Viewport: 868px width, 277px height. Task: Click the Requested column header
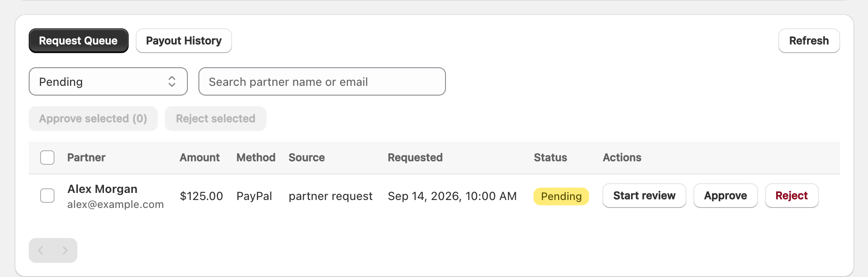(415, 158)
